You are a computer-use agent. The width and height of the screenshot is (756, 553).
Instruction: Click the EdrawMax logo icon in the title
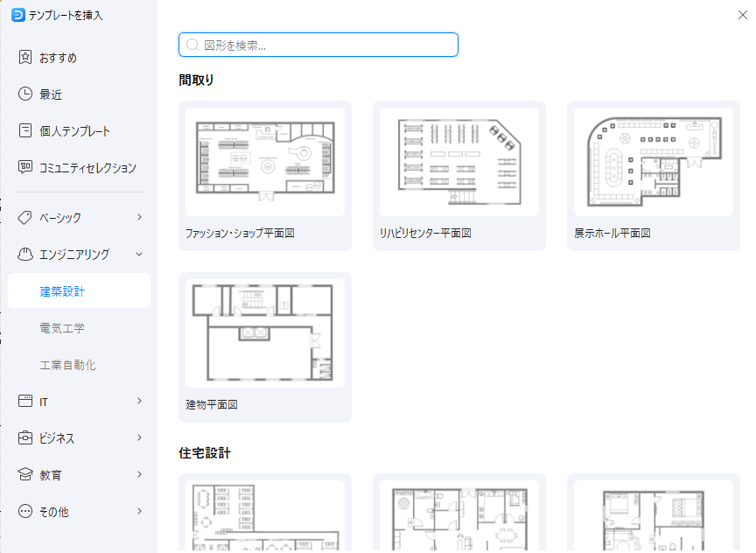coord(17,15)
